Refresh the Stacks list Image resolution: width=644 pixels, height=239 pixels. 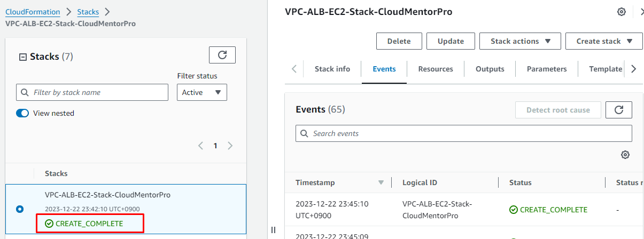[222, 55]
